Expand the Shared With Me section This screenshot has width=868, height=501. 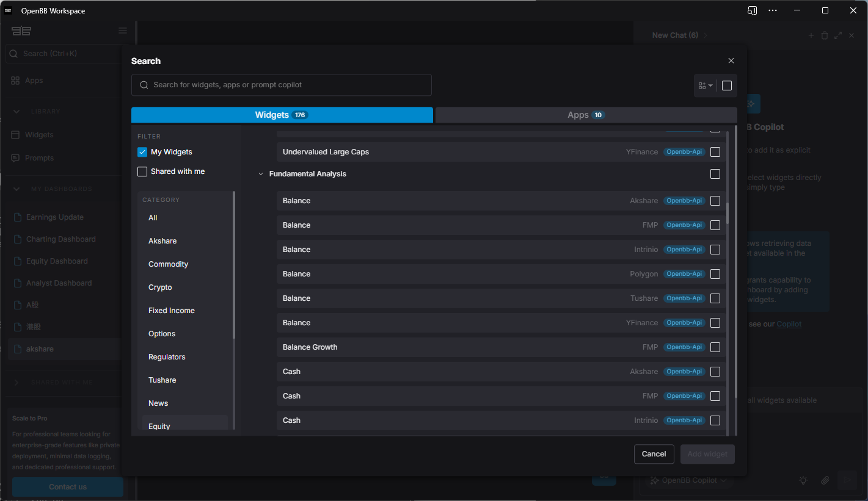tap(16, 383)
